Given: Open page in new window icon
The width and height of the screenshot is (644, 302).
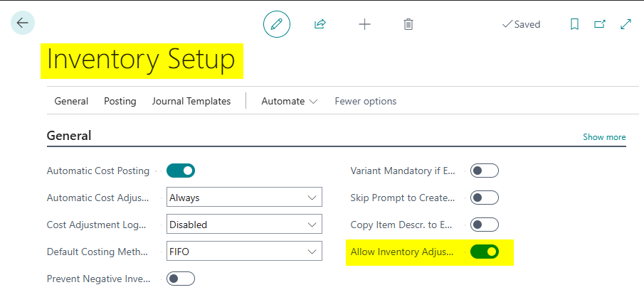Looking at the screenshot, I should (600, 24).
